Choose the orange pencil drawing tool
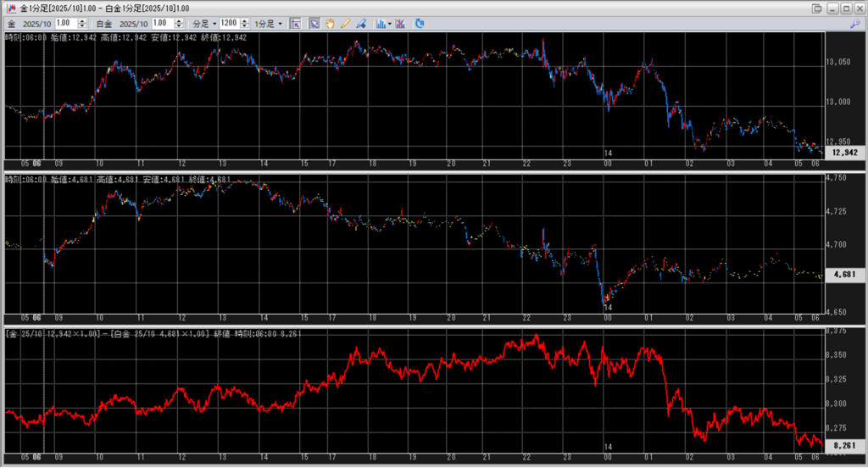 [x=345, y=23]
